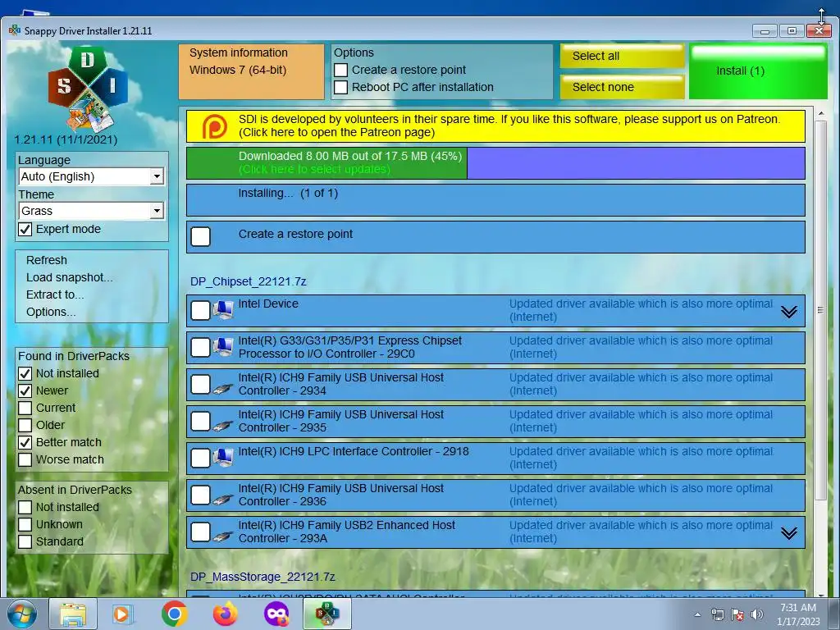840x630 pixels.
Task: Open the Patreon support banner
Action: click(x=495, y=126)
